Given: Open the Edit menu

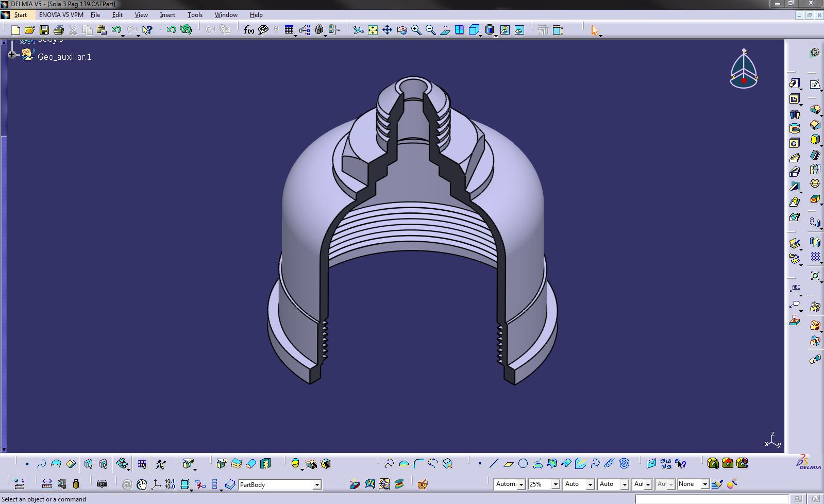Looking at the screenshot, I should (x=117, y=15).
